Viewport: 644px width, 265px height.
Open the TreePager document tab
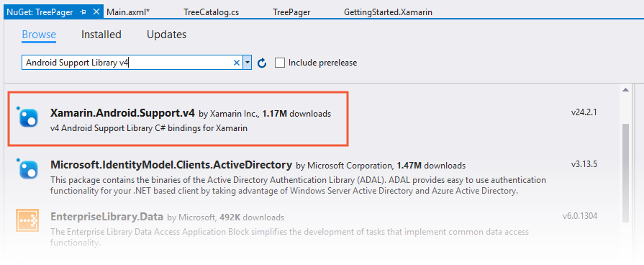coord(291,12)
